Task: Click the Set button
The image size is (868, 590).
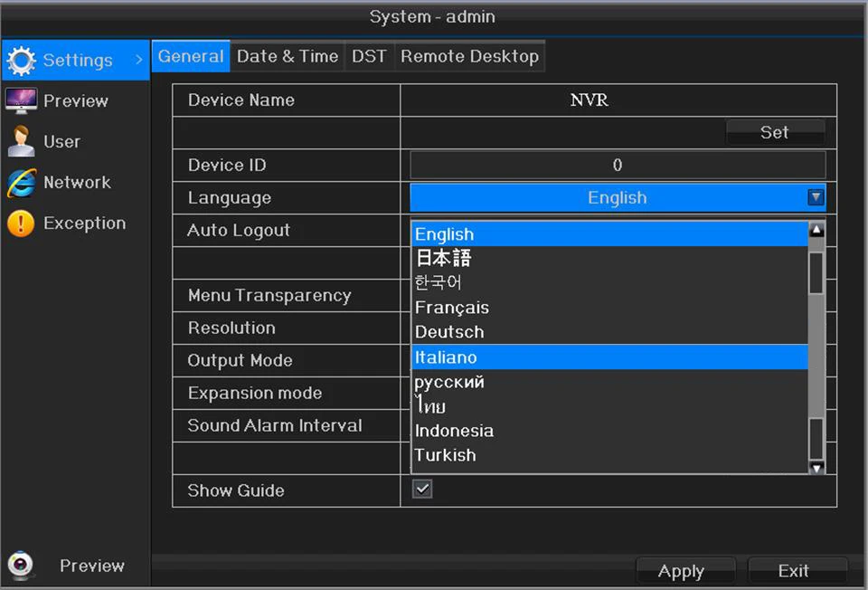Action: click(x=775, y=132)
